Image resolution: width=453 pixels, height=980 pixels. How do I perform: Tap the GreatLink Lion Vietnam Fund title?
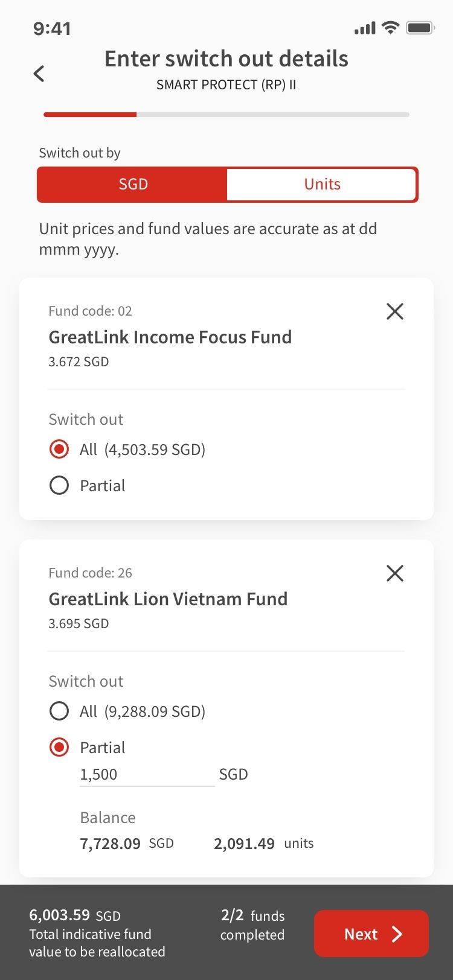point(168,599)
